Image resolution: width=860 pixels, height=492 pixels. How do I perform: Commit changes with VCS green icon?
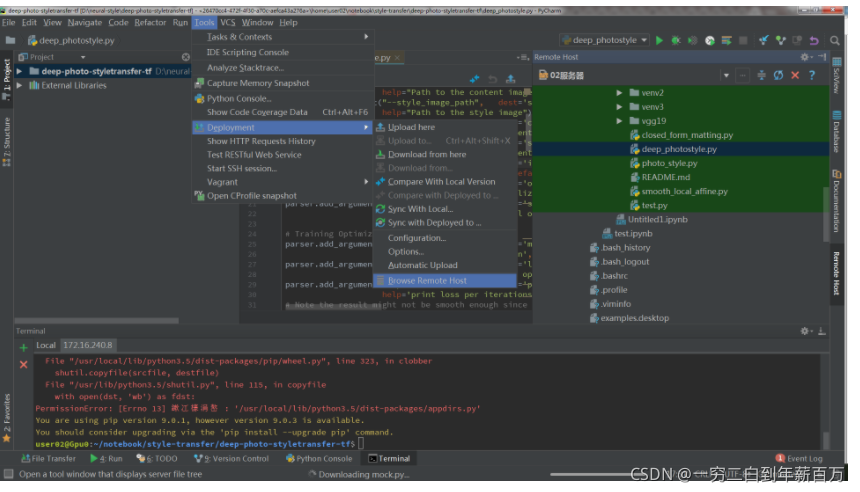(x=780, y=40)
